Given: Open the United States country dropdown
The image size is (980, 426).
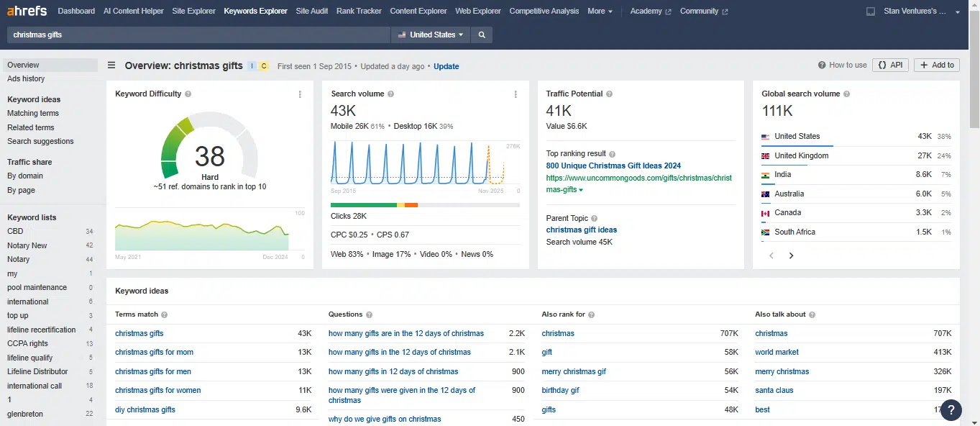Looking at the screenshot, I should (431, 35).
